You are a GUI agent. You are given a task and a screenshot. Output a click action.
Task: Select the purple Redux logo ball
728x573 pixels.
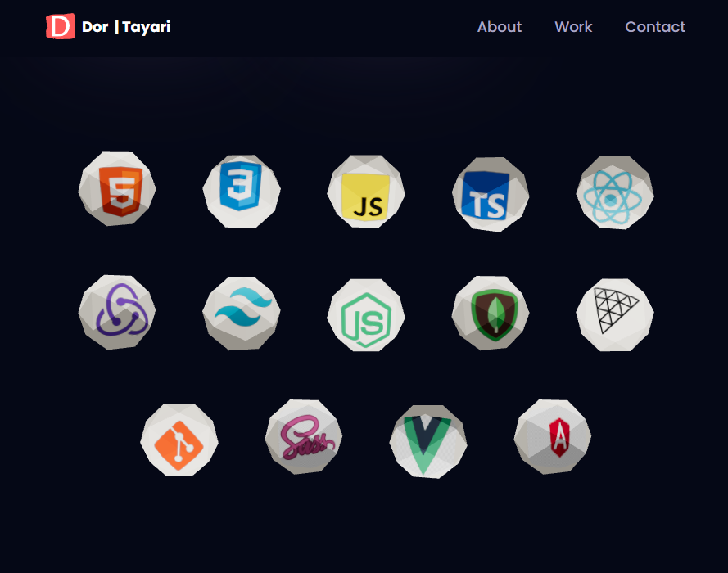pos(117,312)
